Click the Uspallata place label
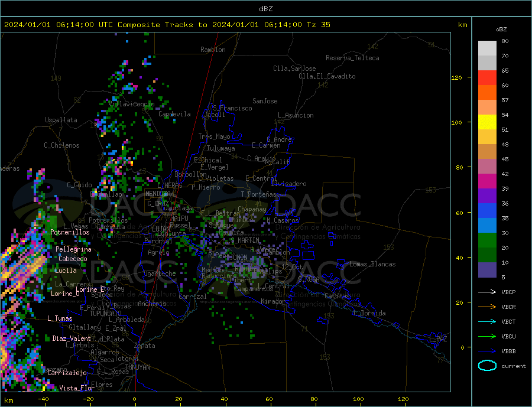532x407 pixels. (61, 120)
